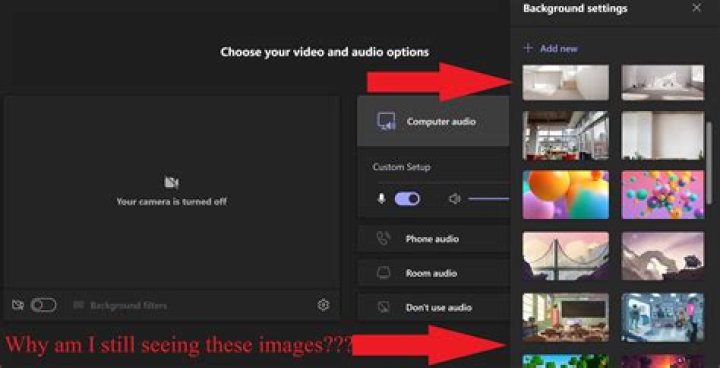This screenshot has height=368, width=720.
Task: Close the Background settings panel
Action: [x=697, y=8]
